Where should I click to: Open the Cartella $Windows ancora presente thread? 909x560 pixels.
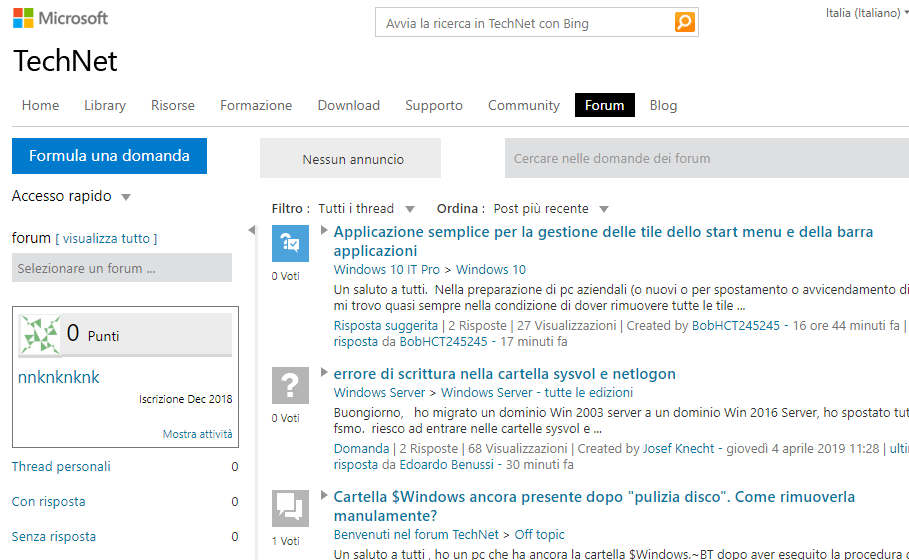(x=594, y=506)
